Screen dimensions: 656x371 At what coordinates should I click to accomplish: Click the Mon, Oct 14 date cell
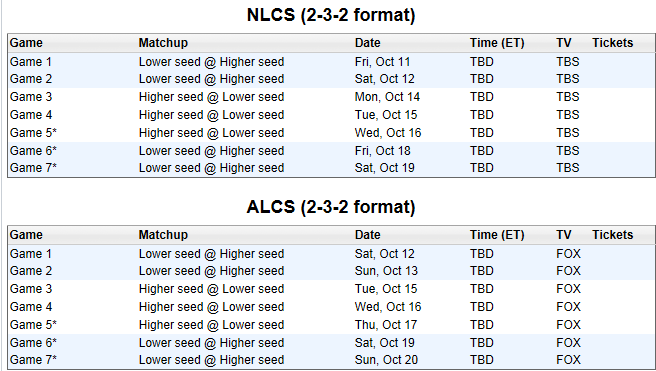[387, 97]
